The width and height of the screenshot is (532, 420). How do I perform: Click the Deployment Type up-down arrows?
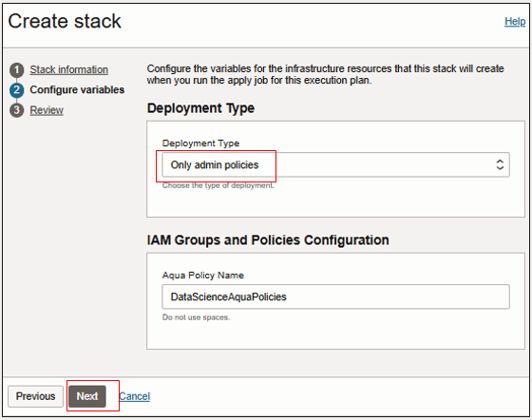pyautogui.click(x=500, y=164)
